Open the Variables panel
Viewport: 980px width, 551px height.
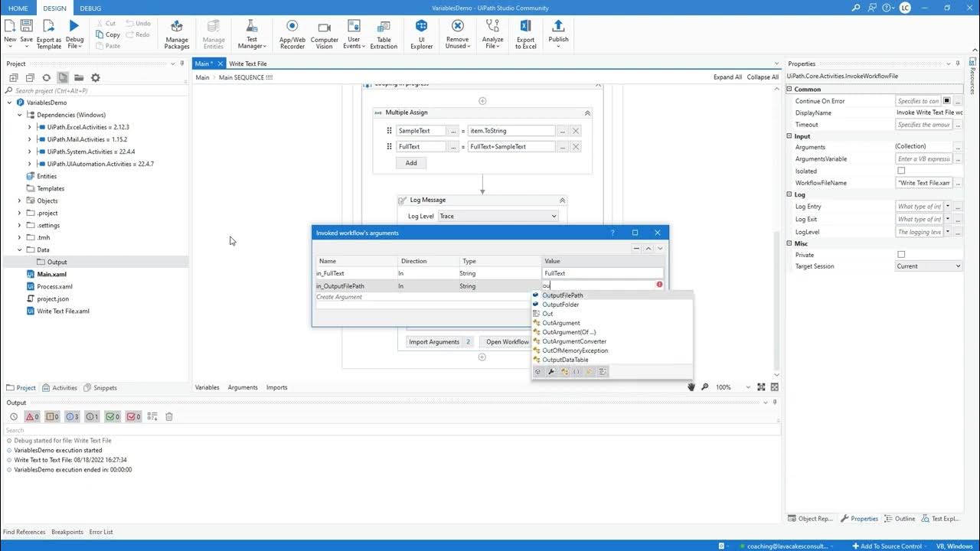[x=207, y=387]
